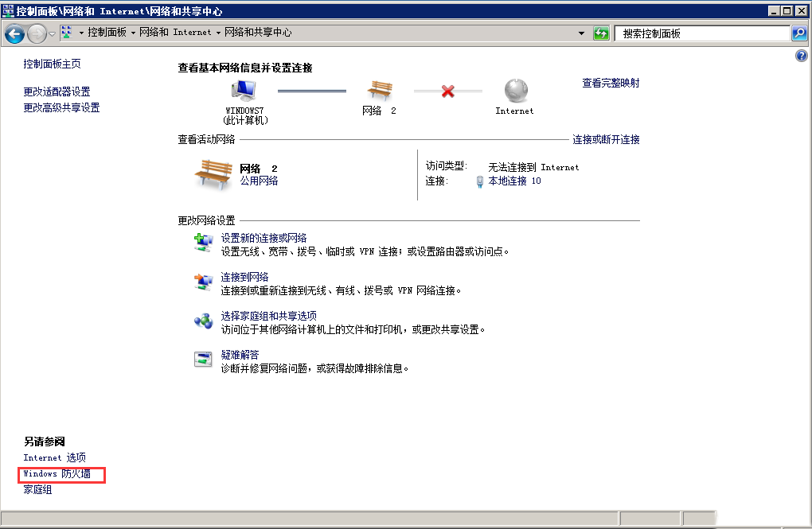Click the Internet globe icon
Image resolution: width=812 pixels, height=529 pixels.
coord(516,91)
